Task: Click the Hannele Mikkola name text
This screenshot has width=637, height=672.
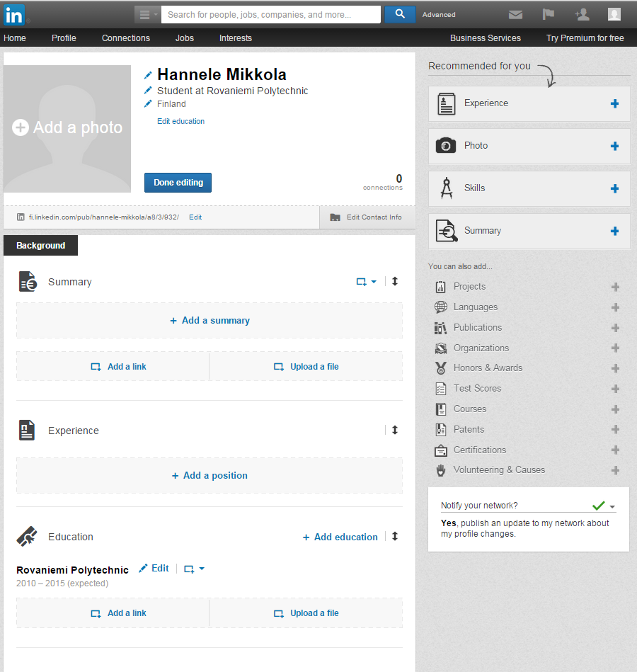Action: tap(222, 74)
